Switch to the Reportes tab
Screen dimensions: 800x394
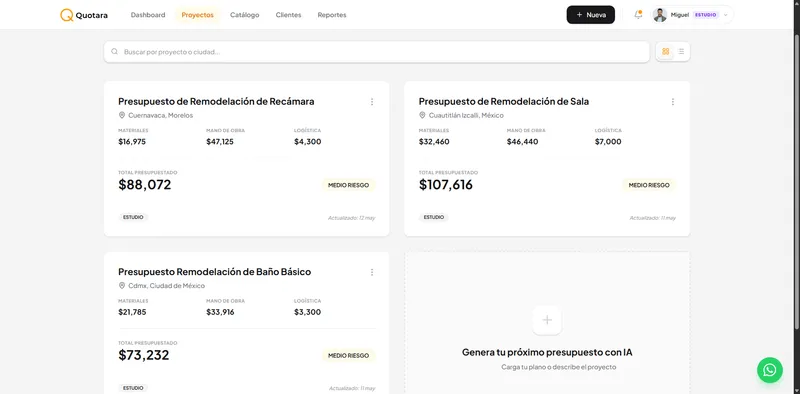332,15
